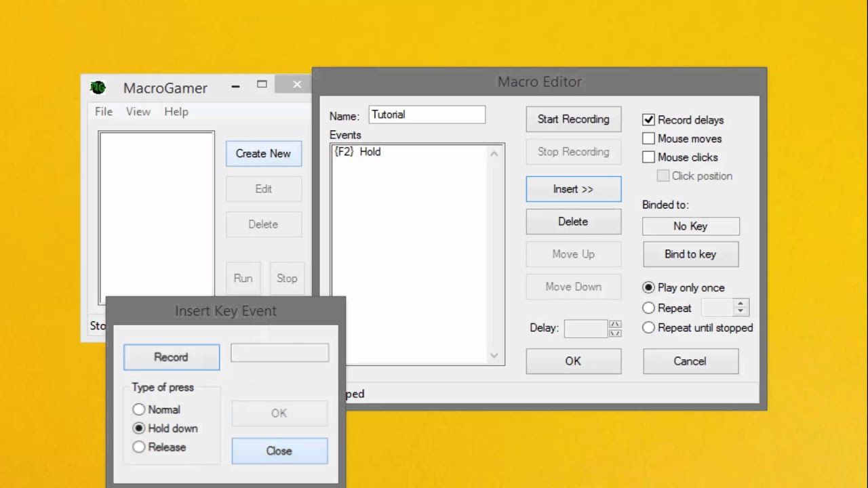Screen dimensions: 868x488
Task: Enable the Mouse moves checkbox
Action: point(649,138)
